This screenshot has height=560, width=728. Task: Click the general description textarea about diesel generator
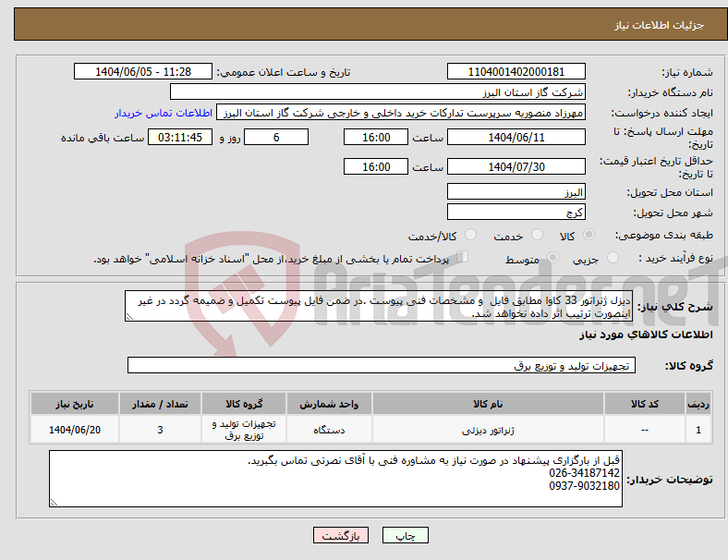click(x=379, y=306)
